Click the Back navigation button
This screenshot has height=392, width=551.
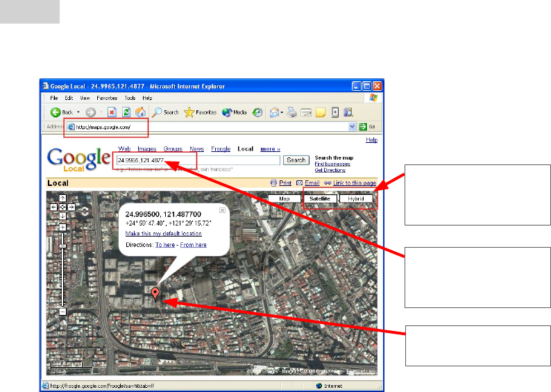pos(62,112)
